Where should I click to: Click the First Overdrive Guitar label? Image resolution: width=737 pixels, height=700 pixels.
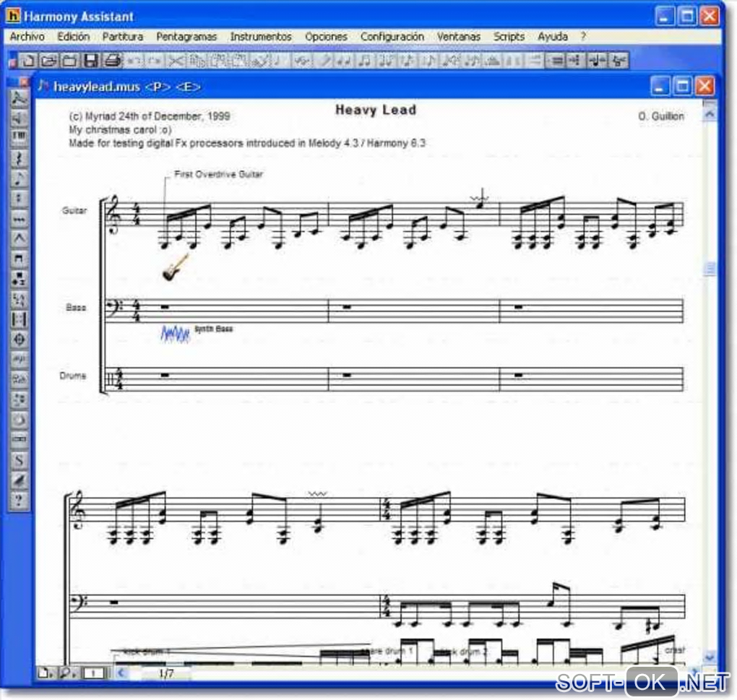click(x=218, y=174)
